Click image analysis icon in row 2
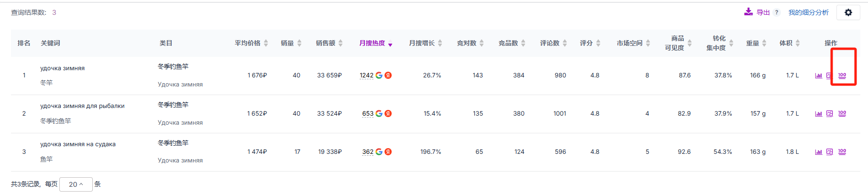868x194 pixels. pos(830,114)
